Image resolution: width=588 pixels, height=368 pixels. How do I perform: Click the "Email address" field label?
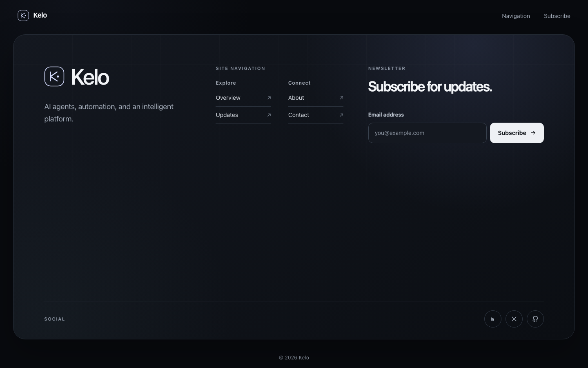(x=386, y=115)
